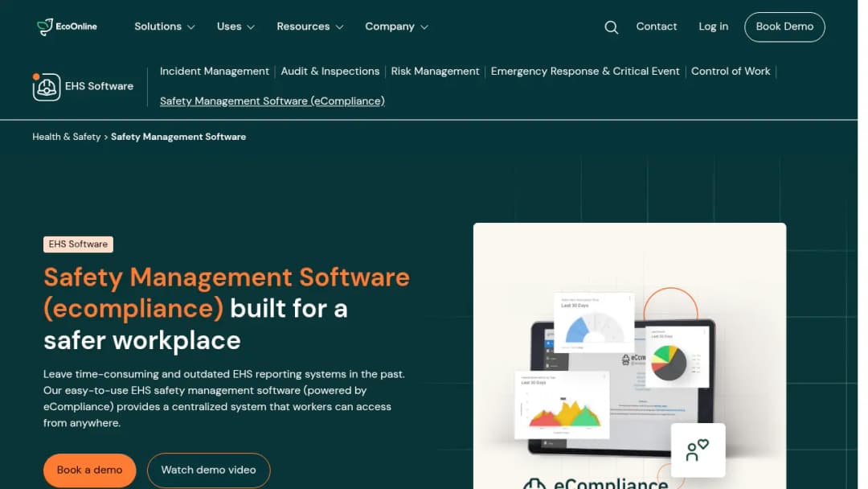868x489 pixels.
Task: Click the EcoOnline logo
Action: coord(67,27)
